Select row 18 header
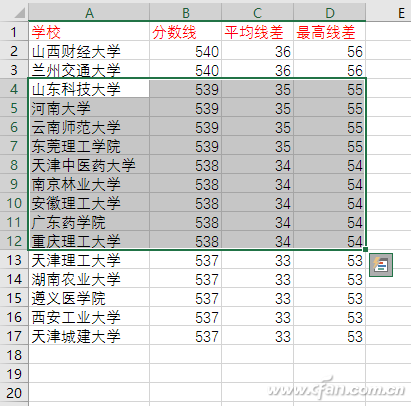411x406 pixels. pos(14,355)
